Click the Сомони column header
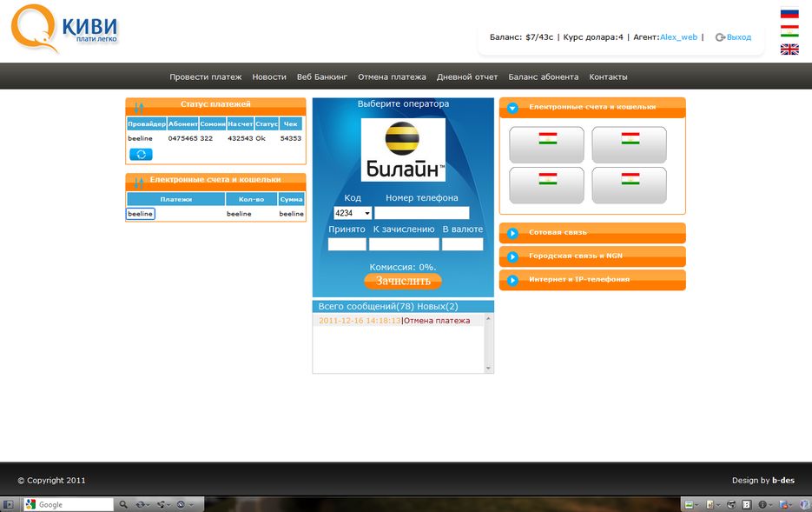812x512 pixels. 213,123
